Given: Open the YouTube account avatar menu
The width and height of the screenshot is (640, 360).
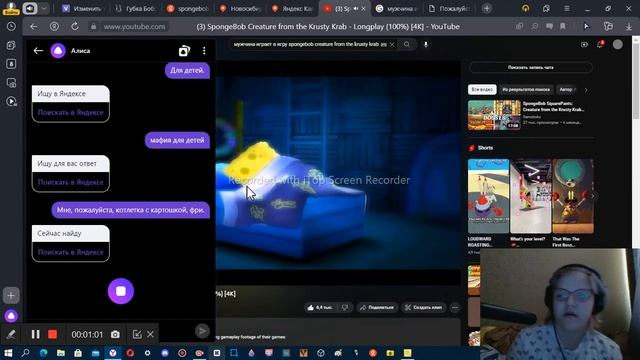Looking at the screenshot, I should [x=618, y=44].
